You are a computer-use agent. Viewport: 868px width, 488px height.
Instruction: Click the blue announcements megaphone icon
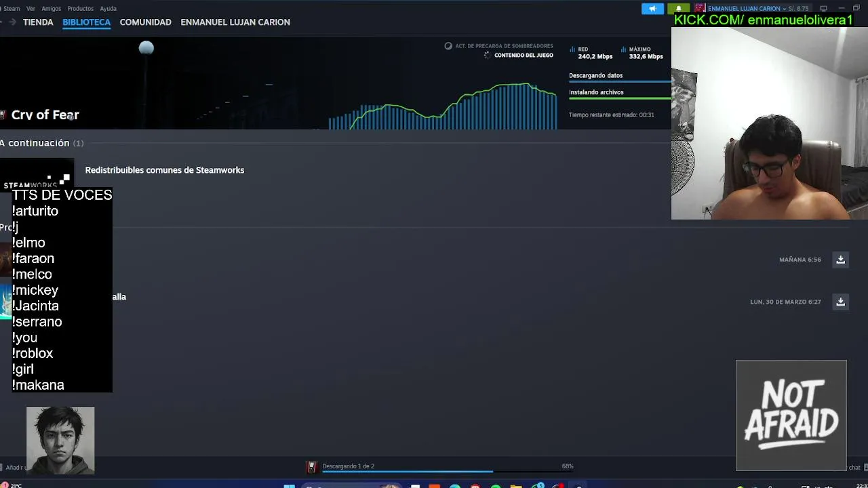point(652,8)
